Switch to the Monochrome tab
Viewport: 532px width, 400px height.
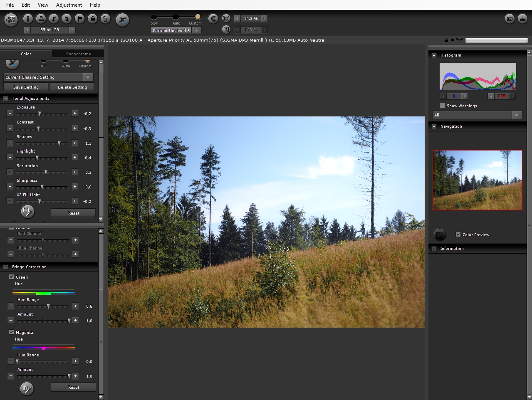(x=78, y=54)
